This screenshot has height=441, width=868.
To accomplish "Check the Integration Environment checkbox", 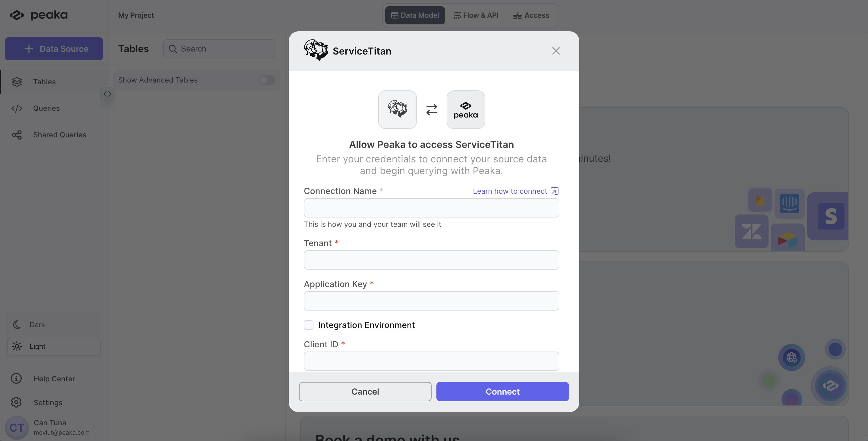I will click(x=308, y=325).
